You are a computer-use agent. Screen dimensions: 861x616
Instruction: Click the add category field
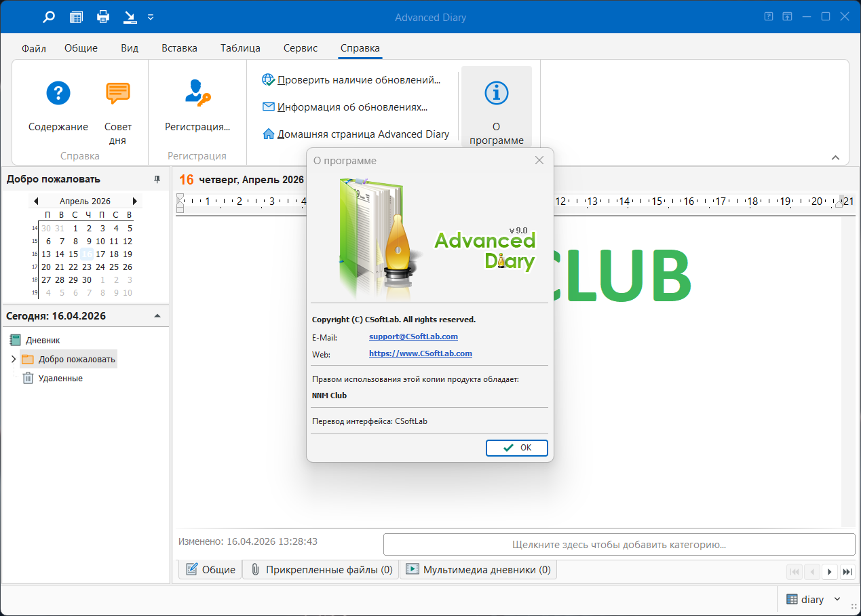click(x=619, y=545)
